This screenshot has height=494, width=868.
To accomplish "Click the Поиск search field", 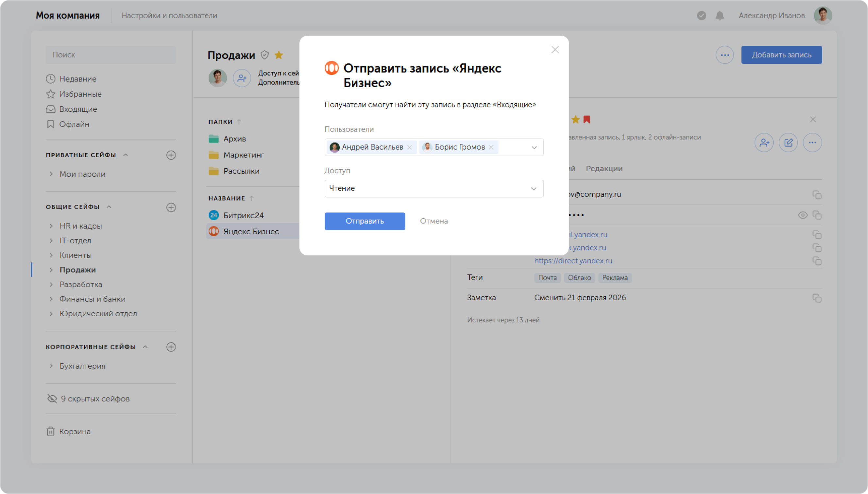I will [111, 55].
